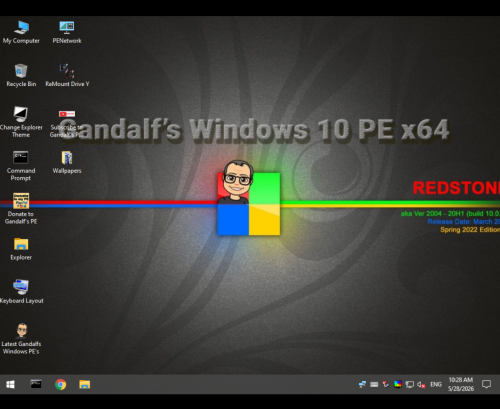Select the Keyboard Layout desktop icon
The width and height of the screenshot is (500, 409).
[21, 292]
